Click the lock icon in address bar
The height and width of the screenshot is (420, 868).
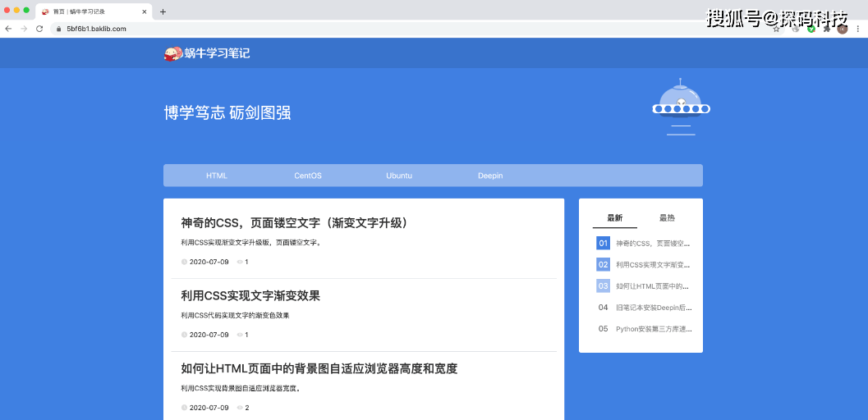click(x=58, y=29)
